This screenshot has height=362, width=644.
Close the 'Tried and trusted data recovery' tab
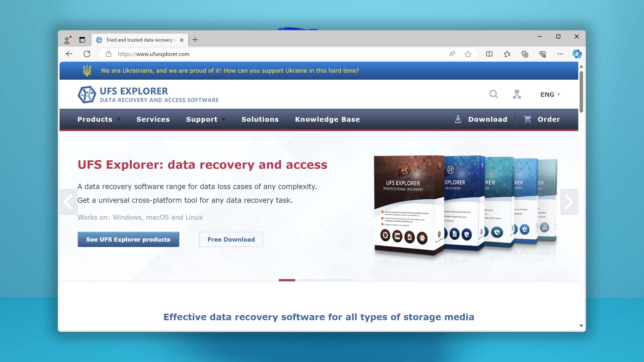coord(182,40)
